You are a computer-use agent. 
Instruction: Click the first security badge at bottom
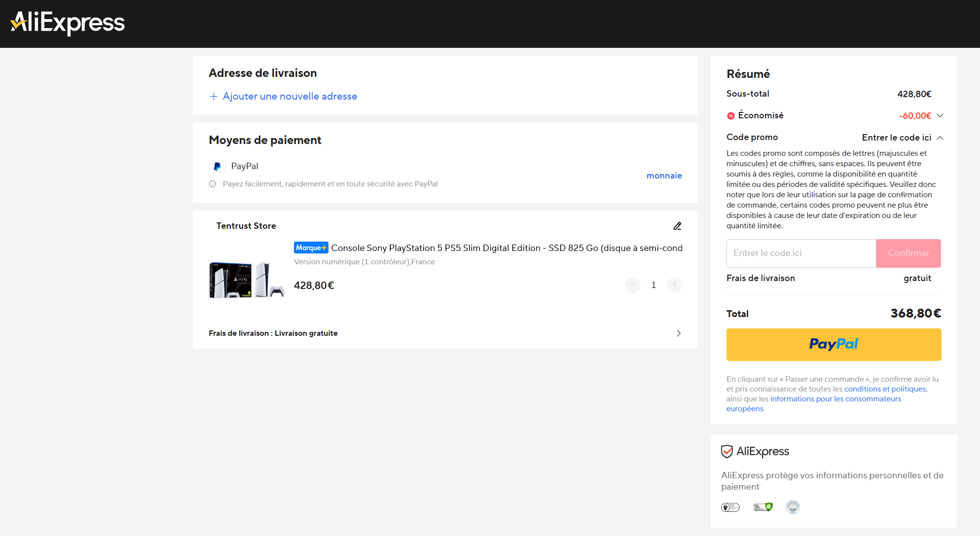click(730, 507)
